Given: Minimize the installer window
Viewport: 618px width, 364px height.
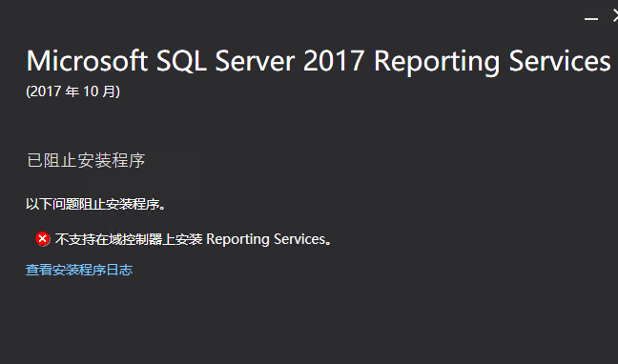Looking at the screenshot, I should (591, 18).
